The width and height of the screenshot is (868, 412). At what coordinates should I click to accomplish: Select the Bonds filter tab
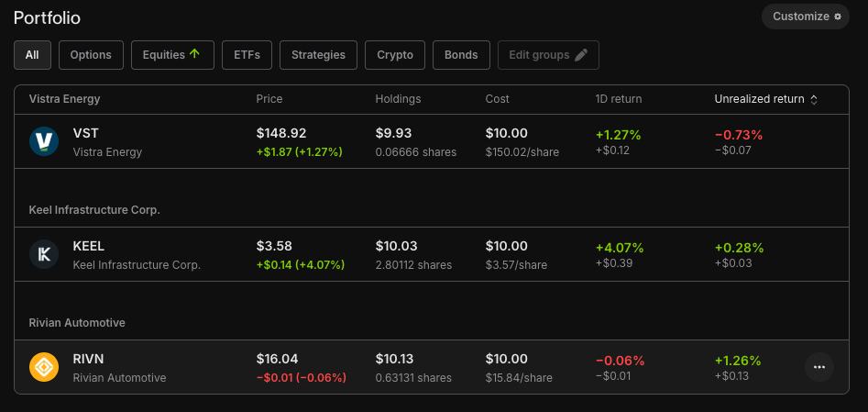(461, 55)
